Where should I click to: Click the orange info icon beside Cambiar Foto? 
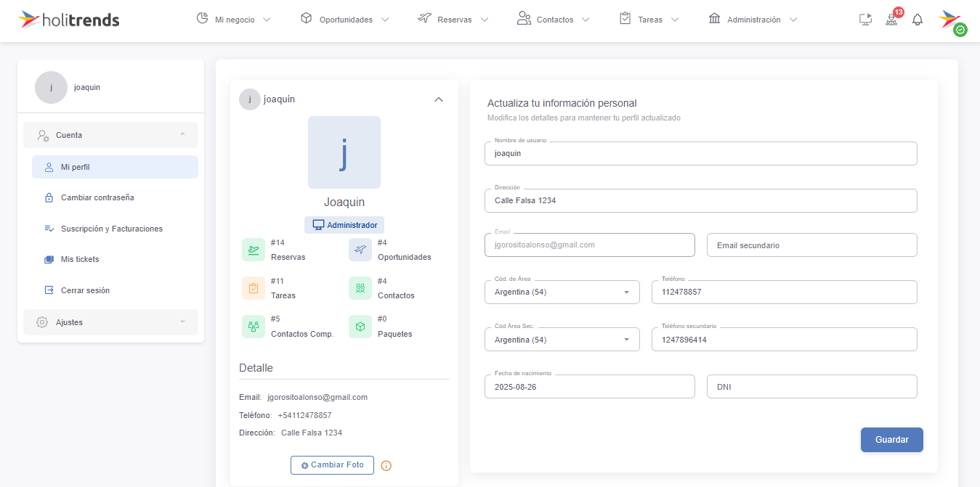coord(386,465)
